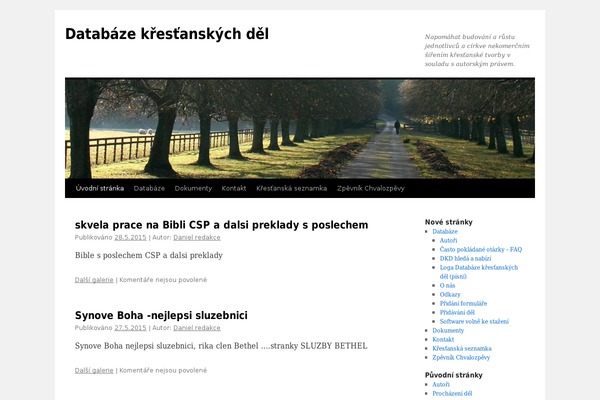The height and width of the screenshot is (400, 600).
Task: Click the tagline beginning Napomáhat budování a růstu
Action: point(477,50)
